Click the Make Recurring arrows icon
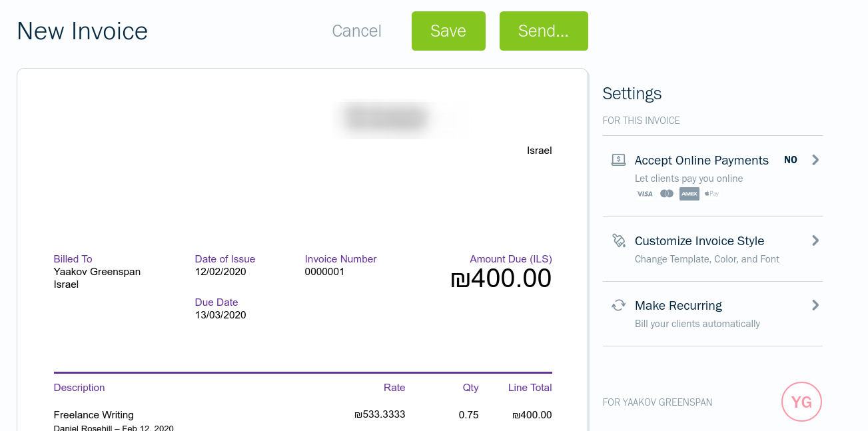 [618, 305]
